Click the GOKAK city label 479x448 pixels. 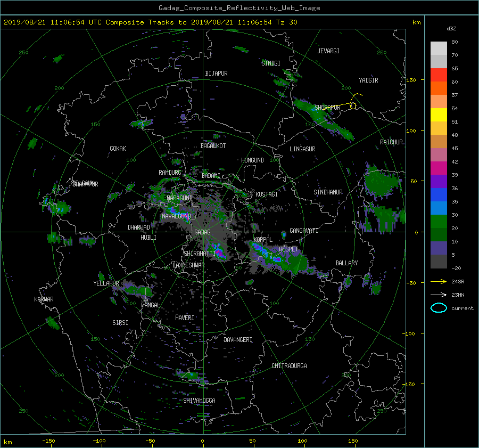tap(118, 149)
